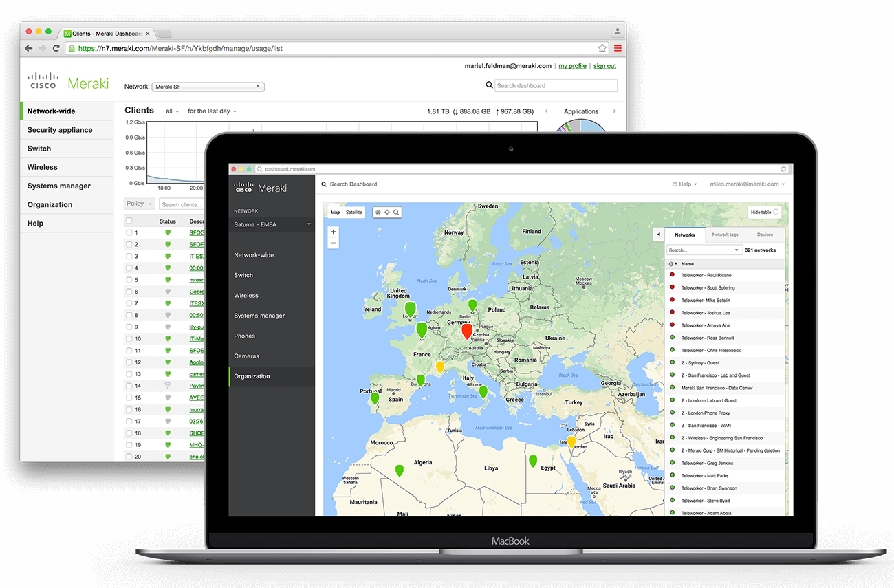Click the magnifier beside Search dashboard field
The image size is (894, 588).
[x=489, y=85]
